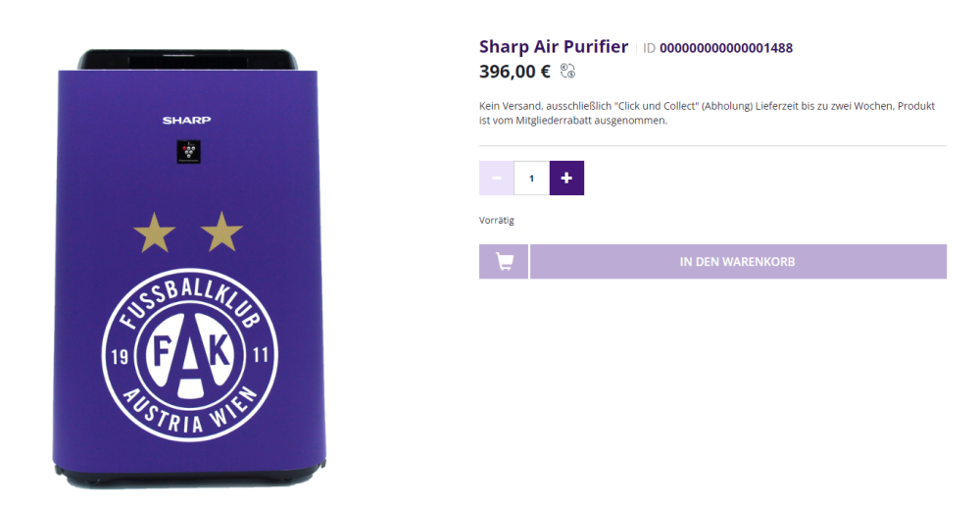Click the Austria Wien club crest
The width and height of the screenshot is (980, 511).
[190, 355]
